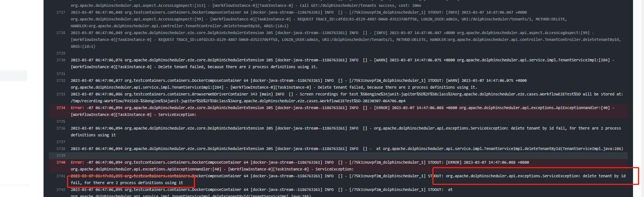Click red 'Error:' label on line 3740
The image size is (644, 197).
[77, 163]
